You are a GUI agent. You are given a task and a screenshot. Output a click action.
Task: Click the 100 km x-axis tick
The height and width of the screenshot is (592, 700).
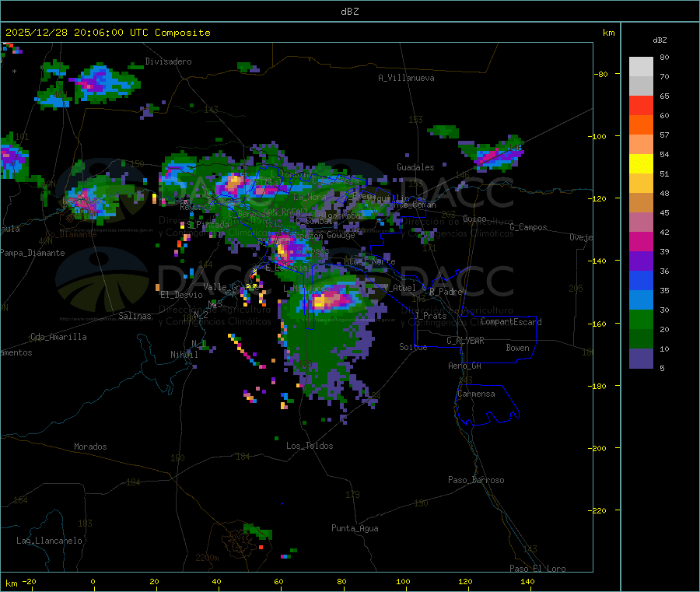coord(403,581)
